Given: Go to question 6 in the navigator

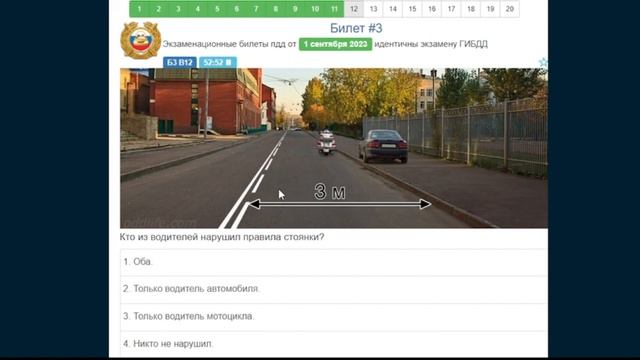Looking at the screenshot, I should tap(237, 9).
